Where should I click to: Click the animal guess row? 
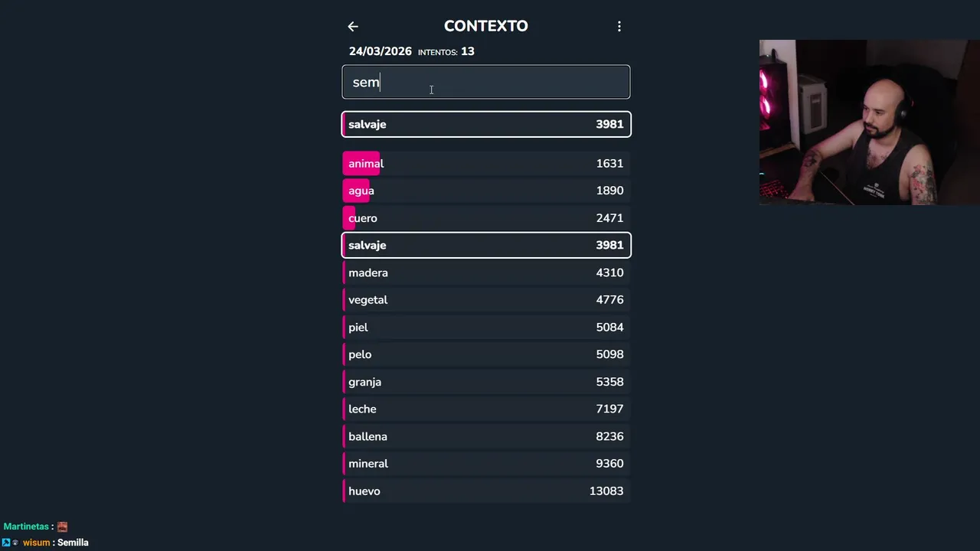point(486,164)
